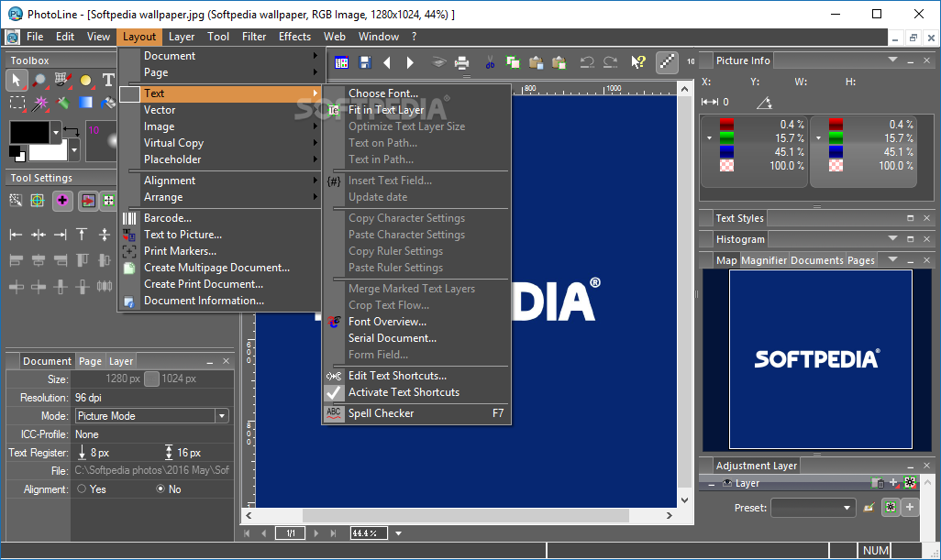The width and height of the screenshot is (941, 560).
Task: Click the page number 1/1 field
Action: pyautogui.click(x=291, y=533)
